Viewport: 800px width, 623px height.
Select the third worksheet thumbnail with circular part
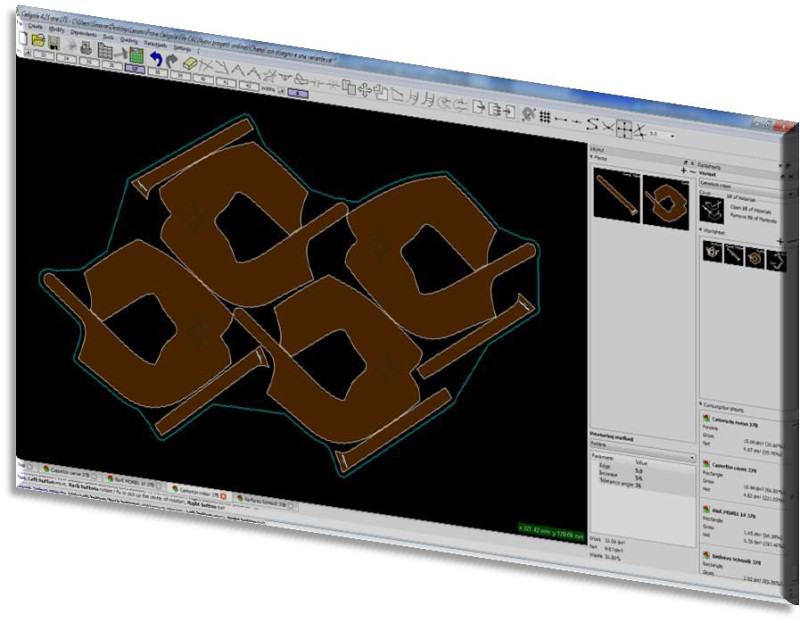755,259
